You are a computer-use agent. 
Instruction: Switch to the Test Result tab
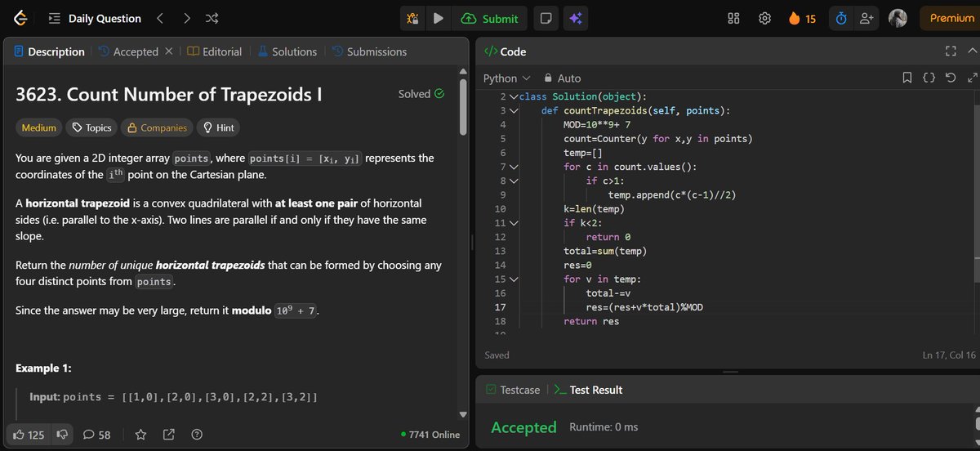587,390
